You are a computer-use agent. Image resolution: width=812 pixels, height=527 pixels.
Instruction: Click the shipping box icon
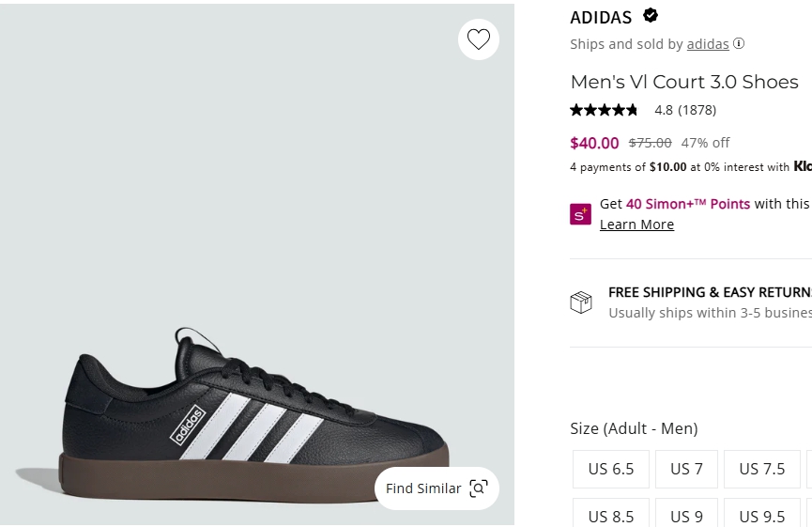[581, 302]
